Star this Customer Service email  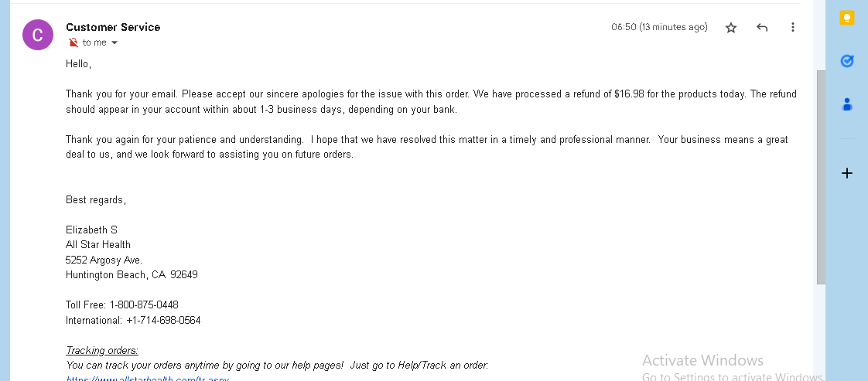pos(731,27)
